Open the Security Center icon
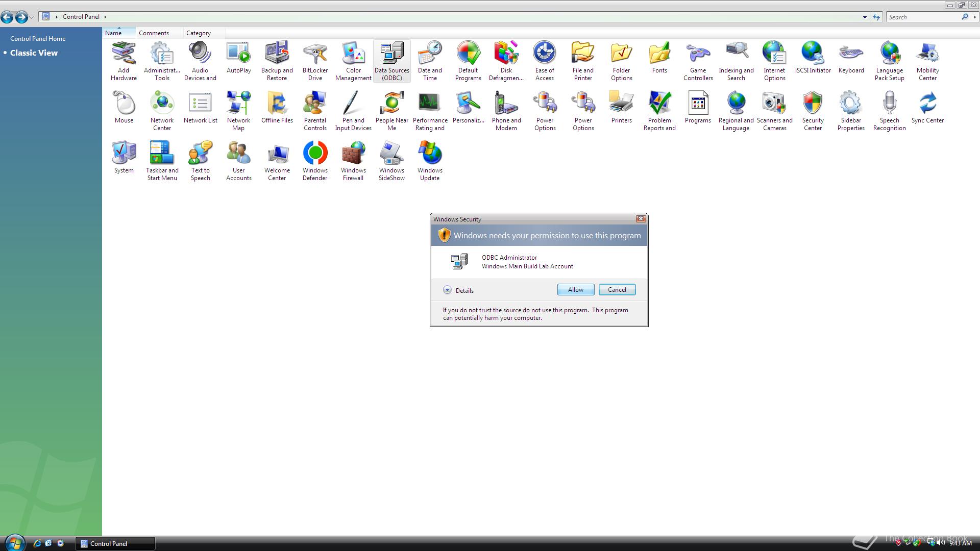 813,110
